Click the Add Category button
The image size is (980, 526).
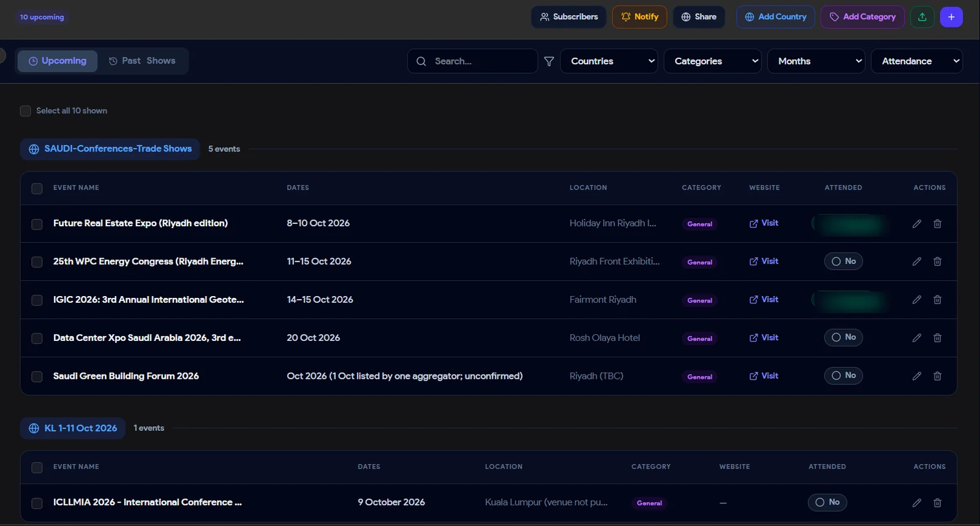tap(862, 17)
